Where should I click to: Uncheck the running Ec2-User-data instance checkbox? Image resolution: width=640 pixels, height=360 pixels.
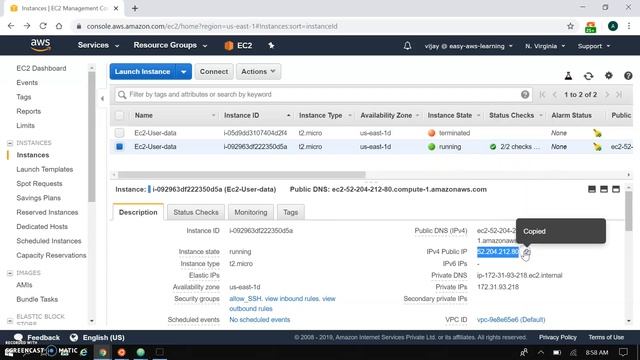point(120,147)
